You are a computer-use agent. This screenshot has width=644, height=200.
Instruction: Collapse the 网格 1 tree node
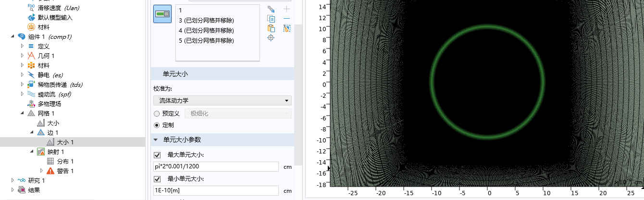click(22, 113)
